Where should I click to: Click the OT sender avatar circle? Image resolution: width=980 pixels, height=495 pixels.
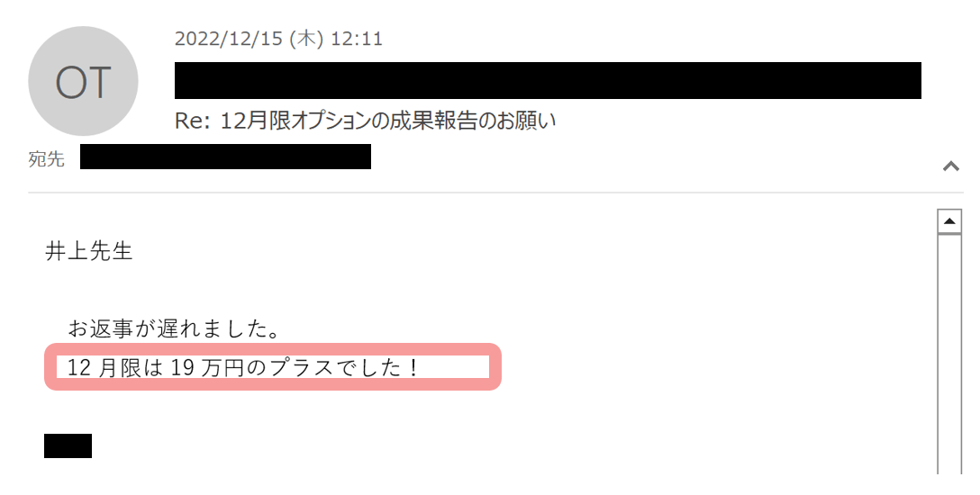pos(83,81)
